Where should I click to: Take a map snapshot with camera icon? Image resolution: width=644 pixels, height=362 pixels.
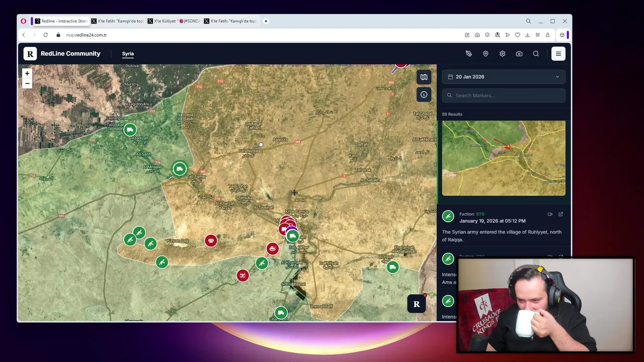point(519,54)
